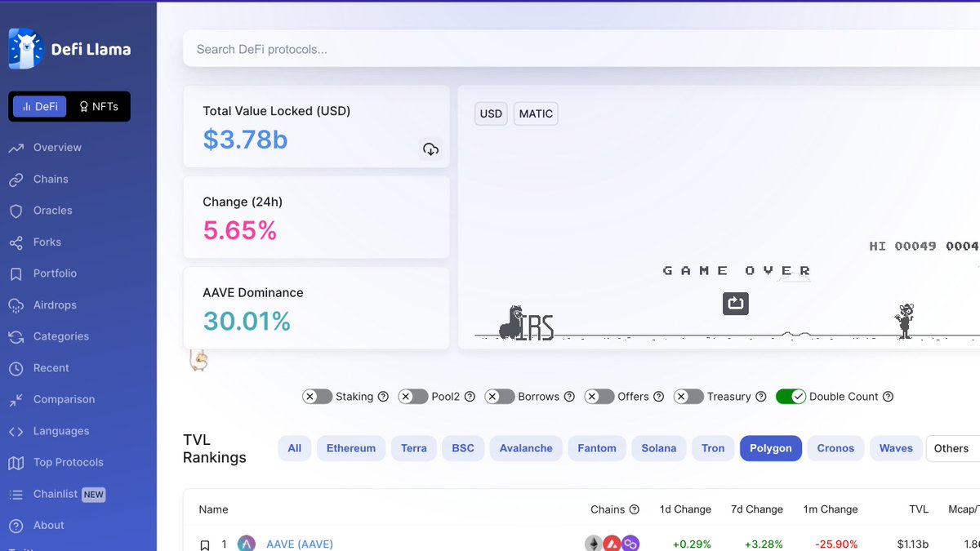Enable the Staking toggle

[x=317, y=397]
